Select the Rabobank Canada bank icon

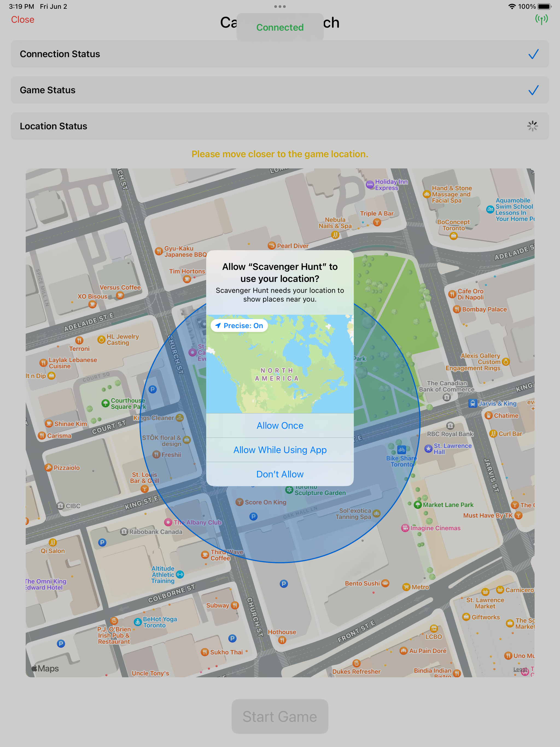tap(124, 532)
